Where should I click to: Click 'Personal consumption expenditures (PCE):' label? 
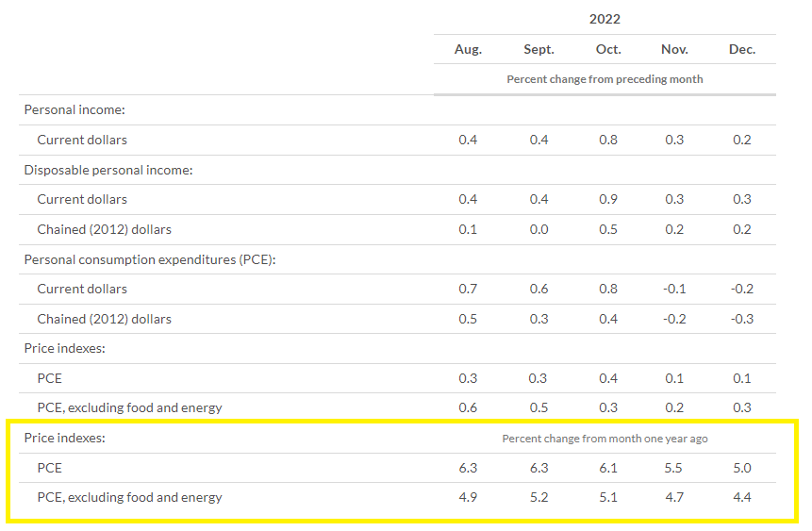149,259
